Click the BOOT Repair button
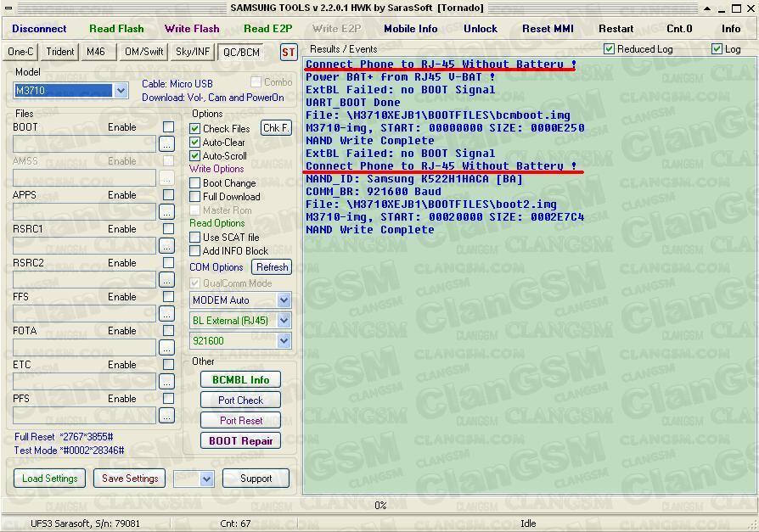 click(x=240, y=440)
